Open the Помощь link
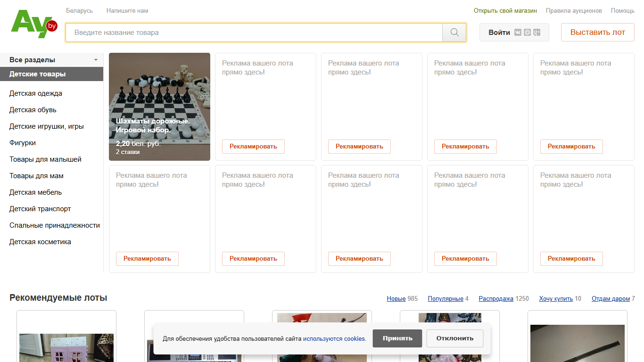The width and height of the screenshot is (644, 362). (x=623, y=10)
